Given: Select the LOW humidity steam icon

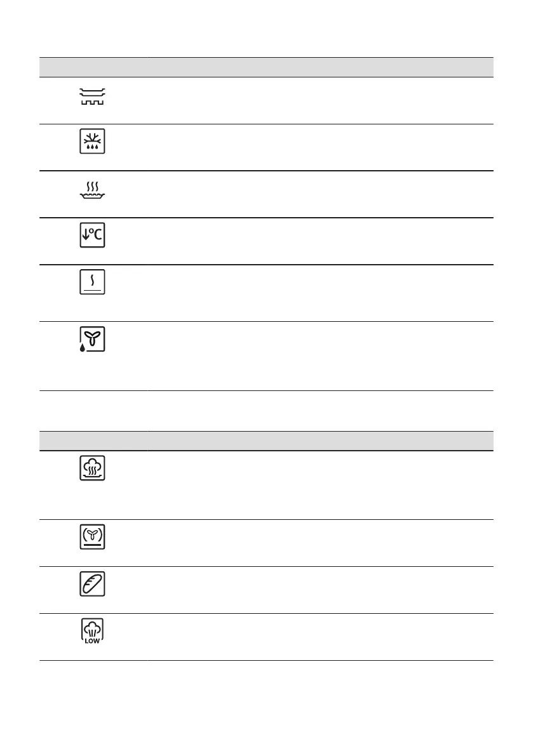Looking at the screenshot, I should 93,631.
